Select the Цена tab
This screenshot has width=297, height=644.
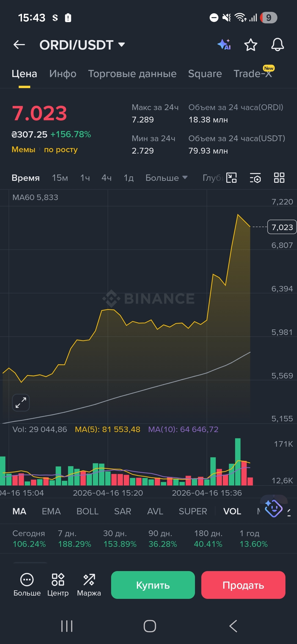(x=24, y=74)
